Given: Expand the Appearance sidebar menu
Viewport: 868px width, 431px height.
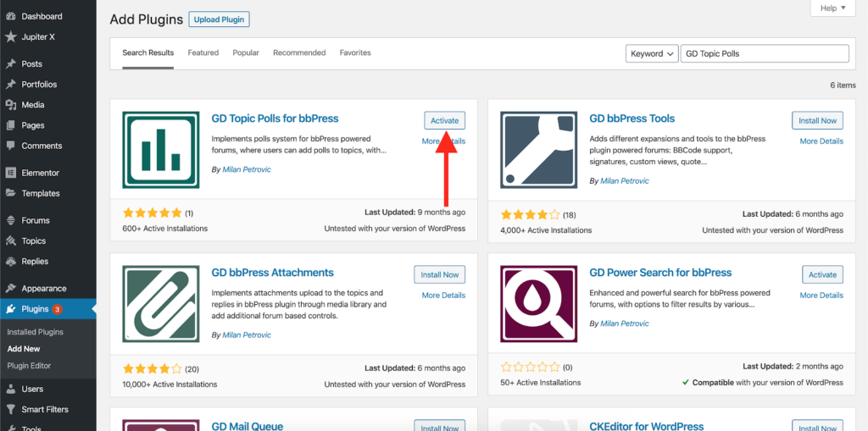Looking at the screenshot, I should pos(43,288).
